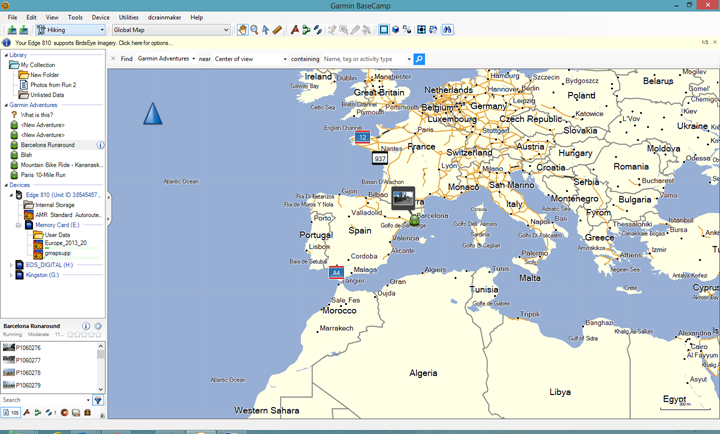
Task: Toggle the 105 waypoints filter button
Action: coord(10,412)
